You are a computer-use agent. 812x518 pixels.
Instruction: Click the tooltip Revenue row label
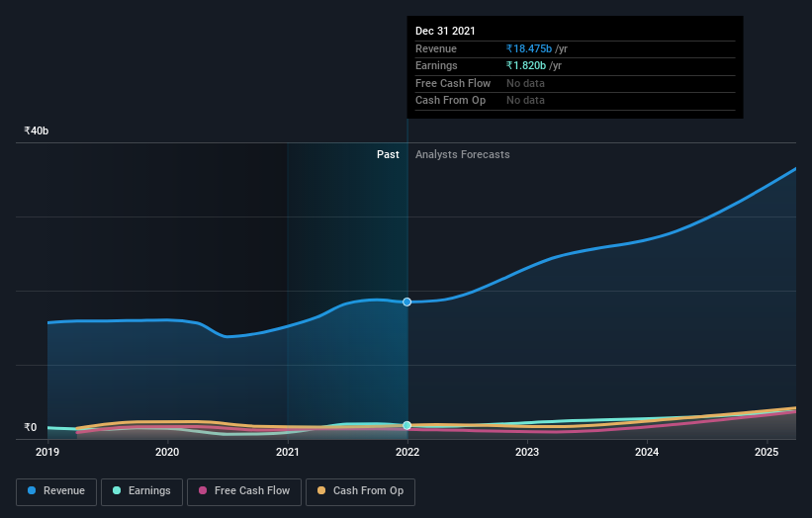pyautogui.click(x=436, y=48)
